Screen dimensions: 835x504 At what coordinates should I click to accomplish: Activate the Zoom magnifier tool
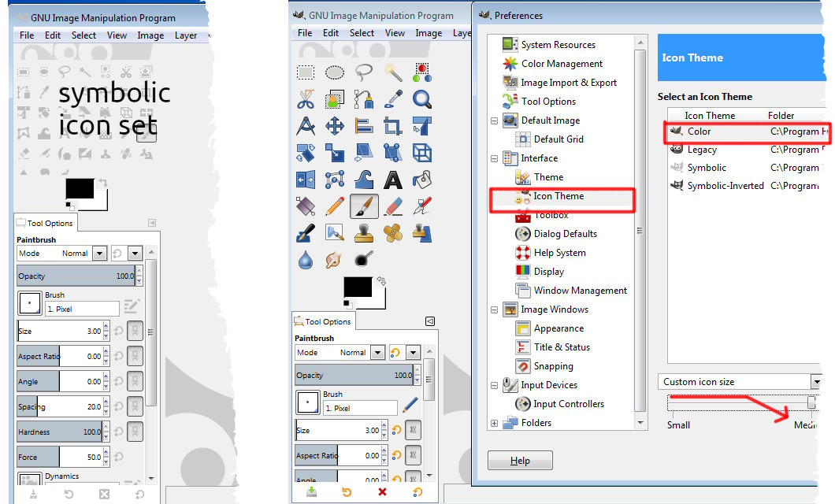click(421, 99)
